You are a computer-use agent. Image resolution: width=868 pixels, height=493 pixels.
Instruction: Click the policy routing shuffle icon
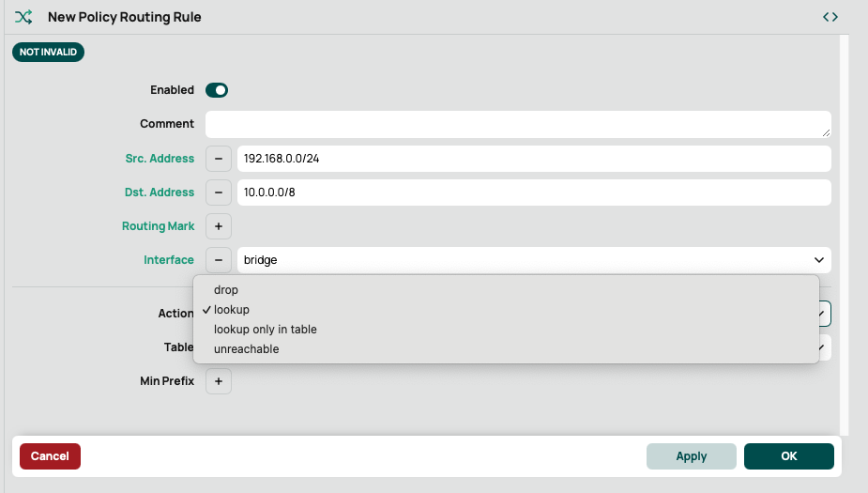pyautogui.click(x=23, y=17)
